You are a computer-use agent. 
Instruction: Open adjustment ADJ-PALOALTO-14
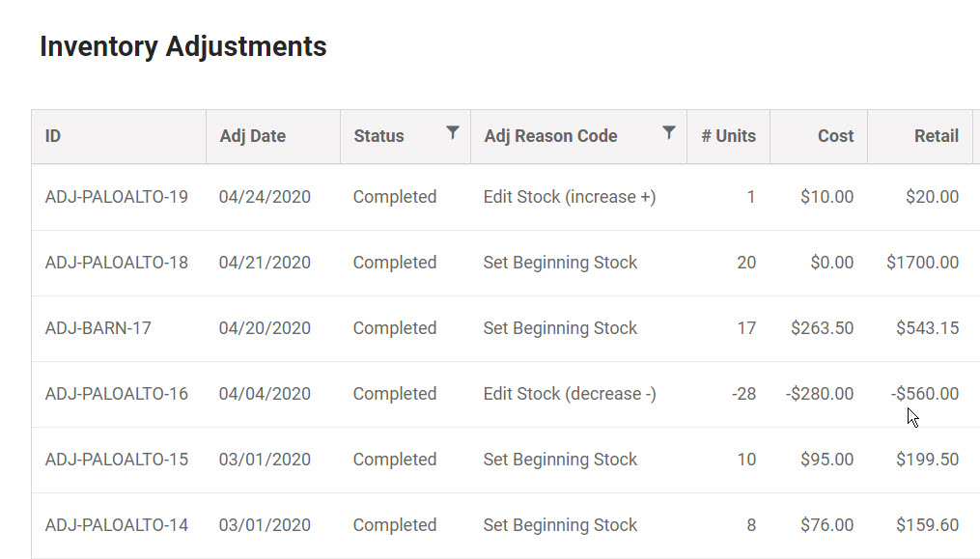[116, 525]
